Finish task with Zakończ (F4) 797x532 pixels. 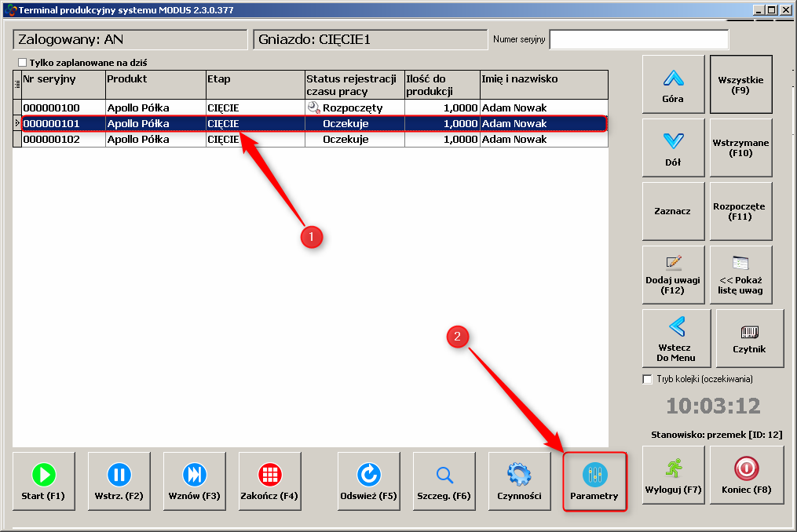(270, 482)
